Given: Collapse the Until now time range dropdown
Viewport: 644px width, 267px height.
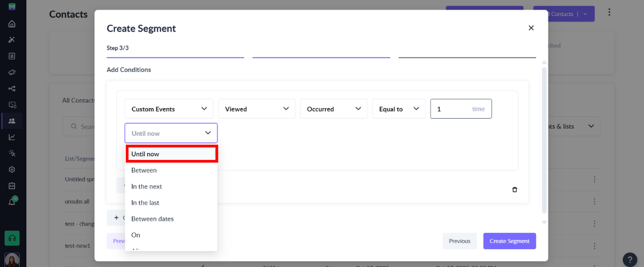Looking at the screenshot, I should pos(171,133).
